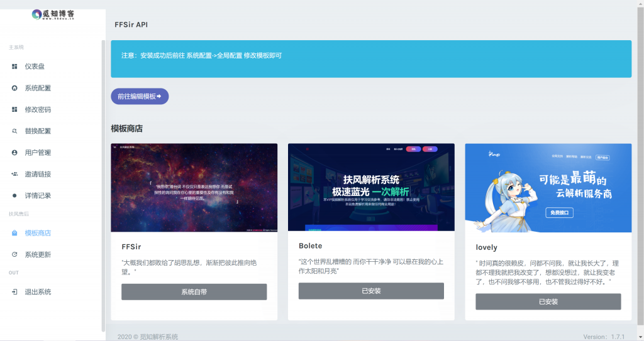Click the logout icon beside 退出系统

click(x=14, y=292)
